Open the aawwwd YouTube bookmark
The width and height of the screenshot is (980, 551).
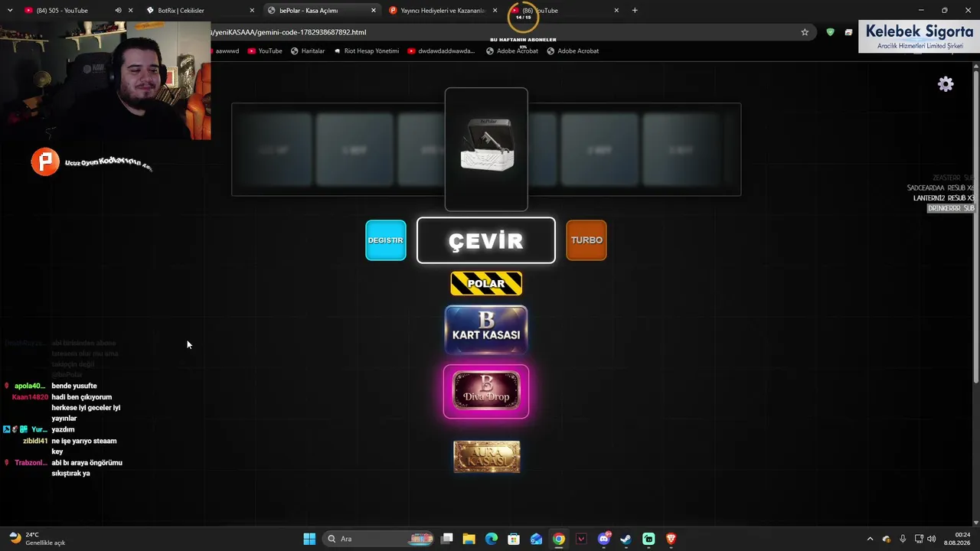227,51
